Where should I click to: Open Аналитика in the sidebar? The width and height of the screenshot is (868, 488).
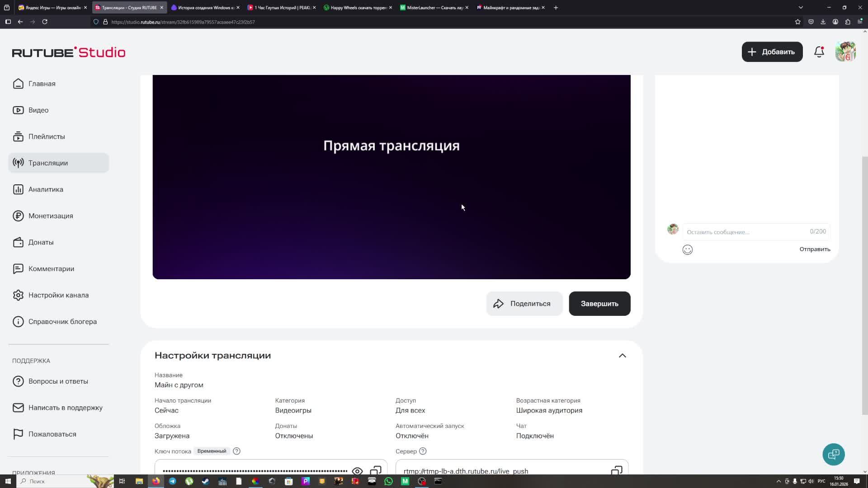pos(46,189)
